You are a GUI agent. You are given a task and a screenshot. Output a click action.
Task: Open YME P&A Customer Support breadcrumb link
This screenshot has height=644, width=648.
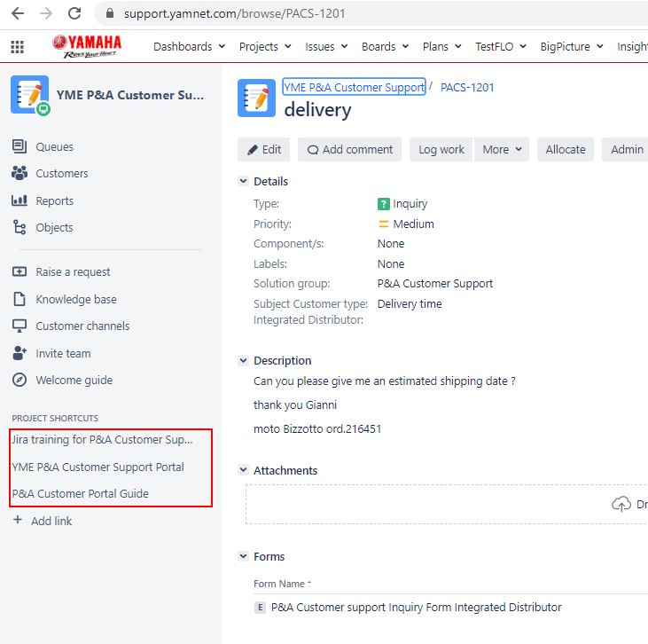coord(355,87)
